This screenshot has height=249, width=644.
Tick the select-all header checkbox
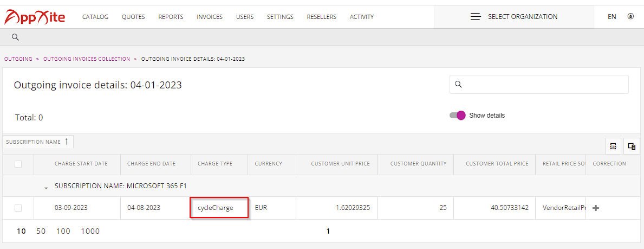click(x=18, y=164)
